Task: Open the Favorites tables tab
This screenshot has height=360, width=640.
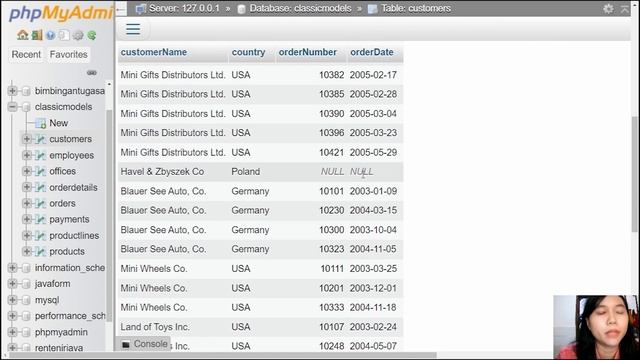Action: 69,54
